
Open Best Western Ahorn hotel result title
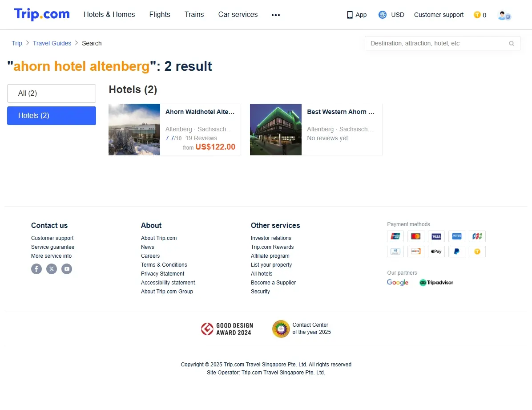tap(341, 112)
